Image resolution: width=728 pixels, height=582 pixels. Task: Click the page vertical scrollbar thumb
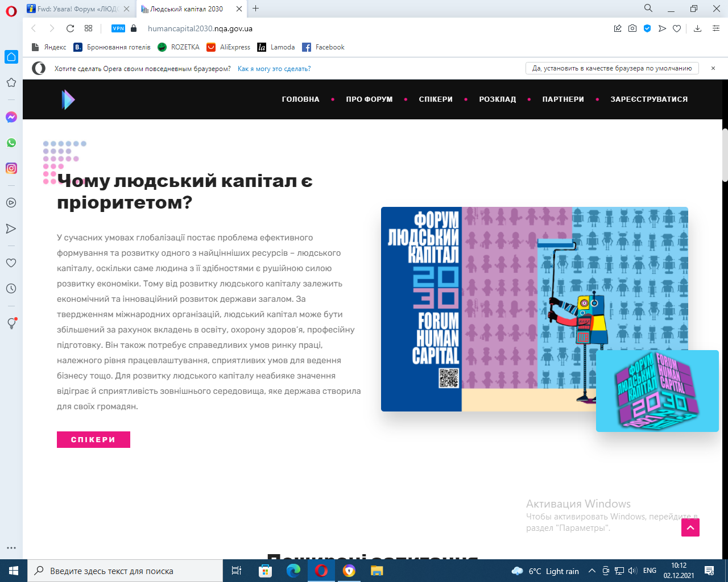725,155
